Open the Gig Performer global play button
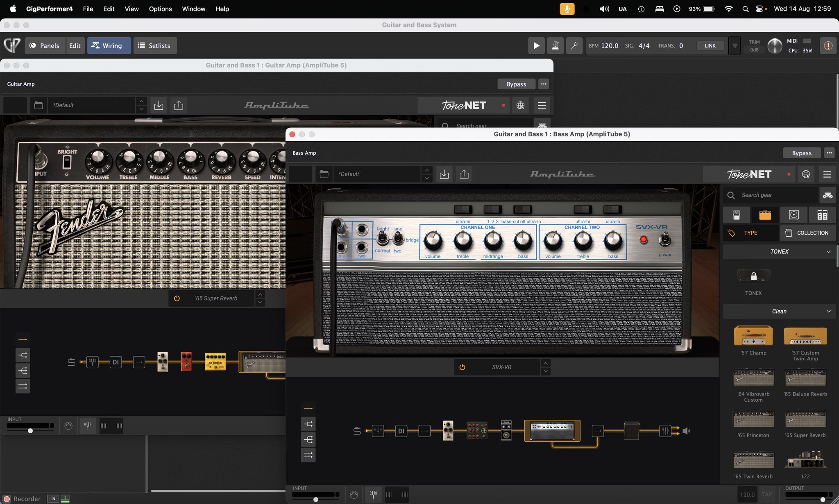Screen dimensions: 839x504 pyautogui.click(x=536, y=46)
